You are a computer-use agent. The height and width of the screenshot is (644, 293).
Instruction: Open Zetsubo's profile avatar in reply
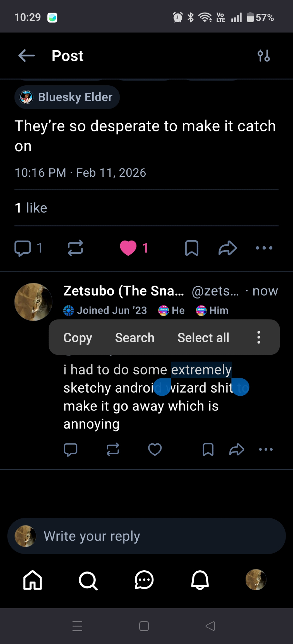[x=33, y=302]
